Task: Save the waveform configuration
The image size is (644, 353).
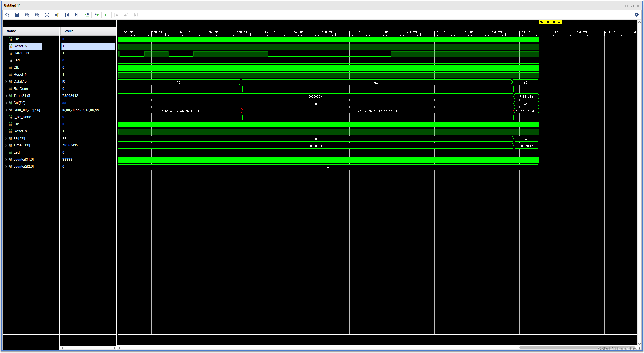Action: coord(17,15)
